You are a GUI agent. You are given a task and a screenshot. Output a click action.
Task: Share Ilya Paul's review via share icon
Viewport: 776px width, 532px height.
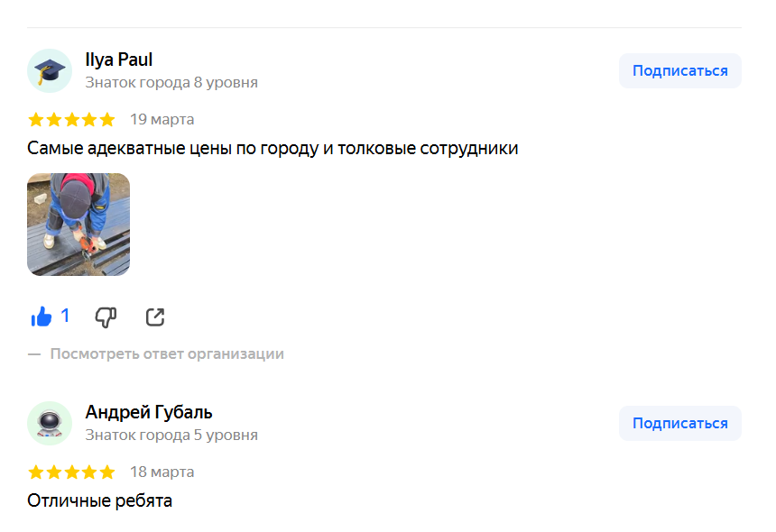pos(155,316)
